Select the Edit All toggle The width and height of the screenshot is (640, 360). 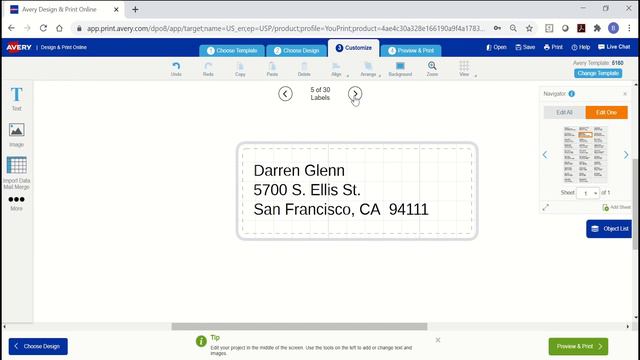(x=564, y=112)
